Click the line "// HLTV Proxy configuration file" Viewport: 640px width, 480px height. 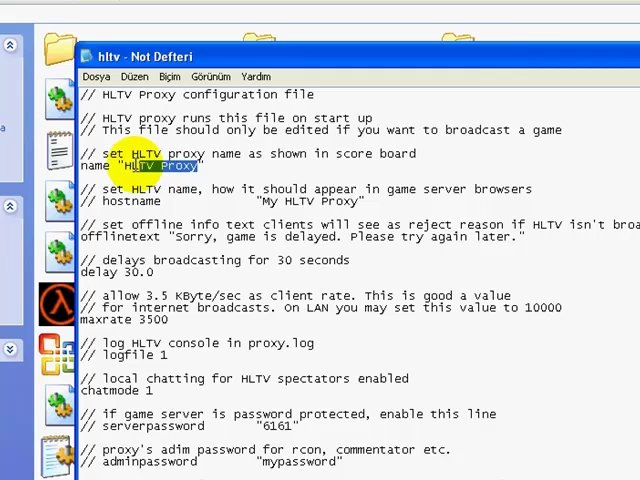click(197, 95)
